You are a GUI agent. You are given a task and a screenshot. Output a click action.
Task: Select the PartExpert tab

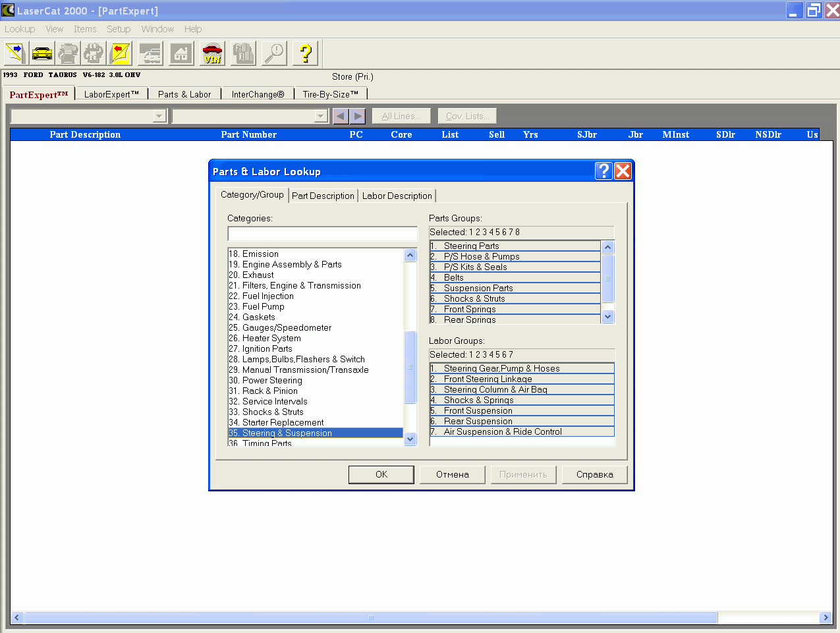tap(39, 94)
